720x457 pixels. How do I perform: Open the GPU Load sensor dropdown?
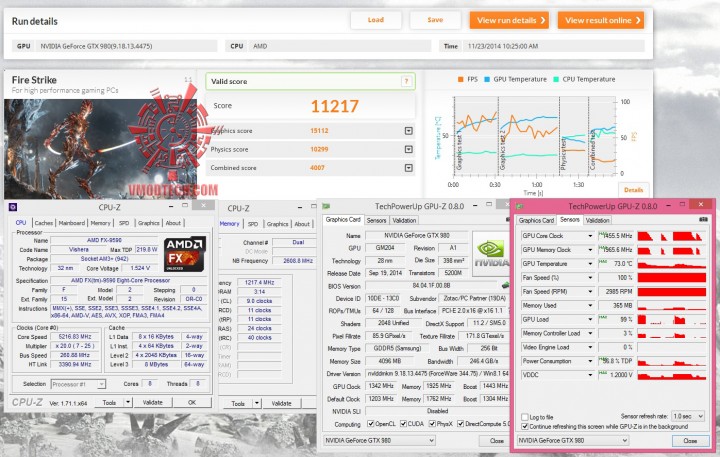[590, 319]
